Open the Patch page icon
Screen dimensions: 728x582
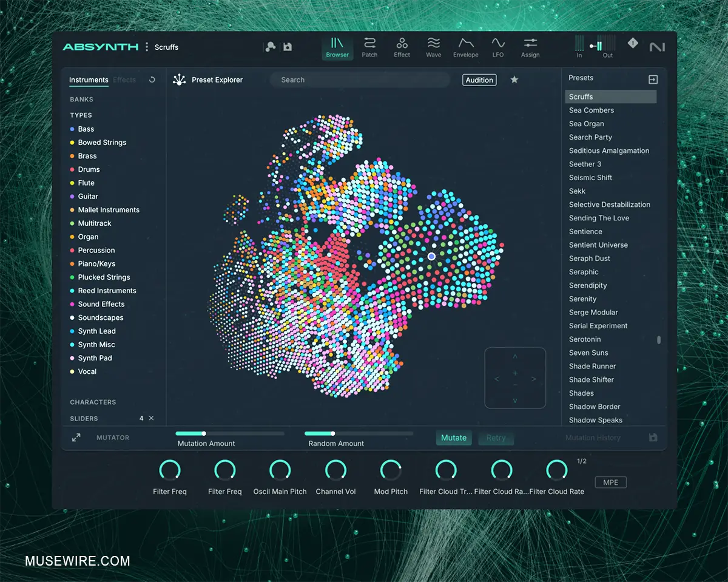tap(369, 43)
